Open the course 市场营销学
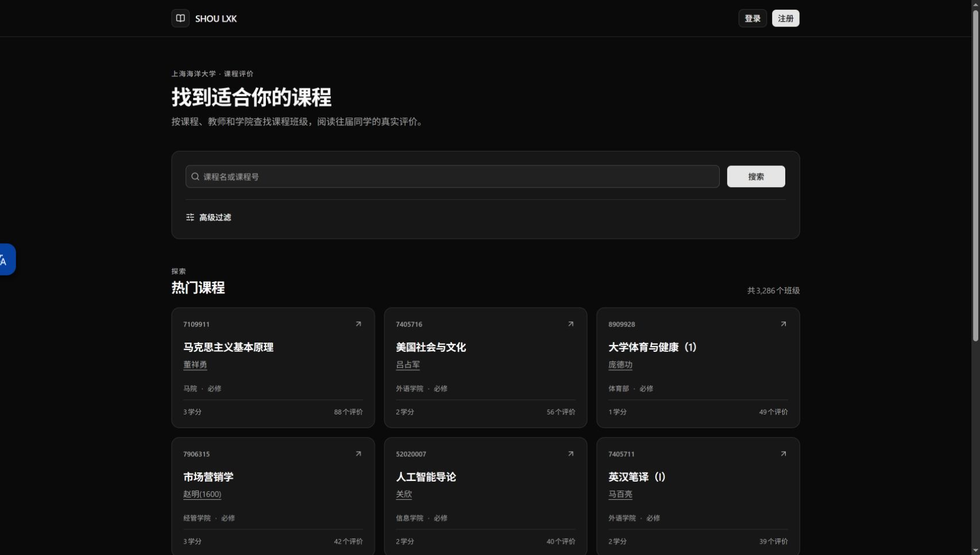 point(209,477)
